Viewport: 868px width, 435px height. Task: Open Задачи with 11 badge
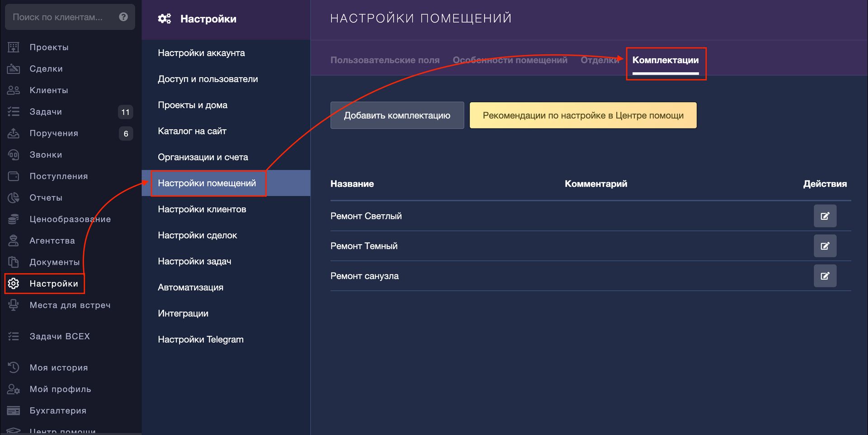click(46, 112)
